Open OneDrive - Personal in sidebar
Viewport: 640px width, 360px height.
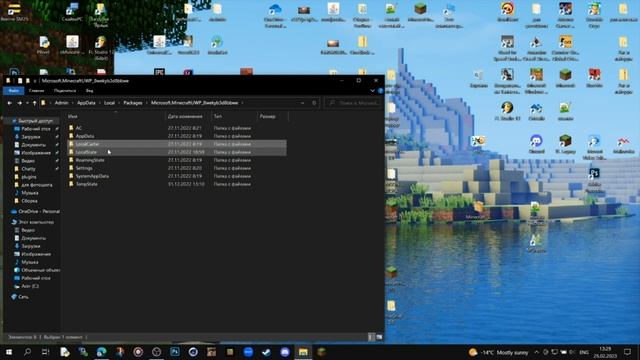click(x=35, y=211)
